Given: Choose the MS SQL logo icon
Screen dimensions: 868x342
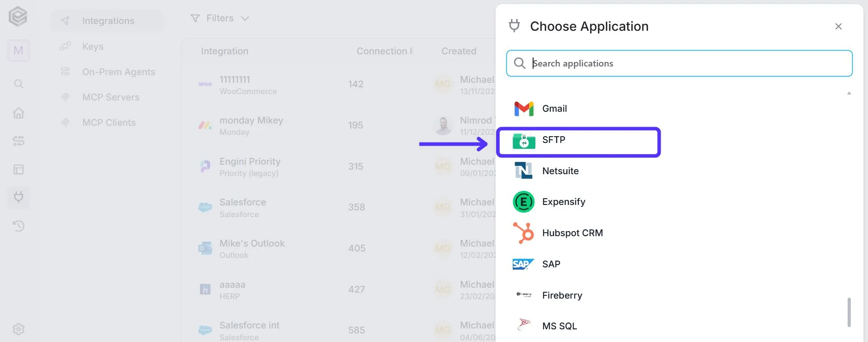Looking at the screenshot, I should [524, 325].
